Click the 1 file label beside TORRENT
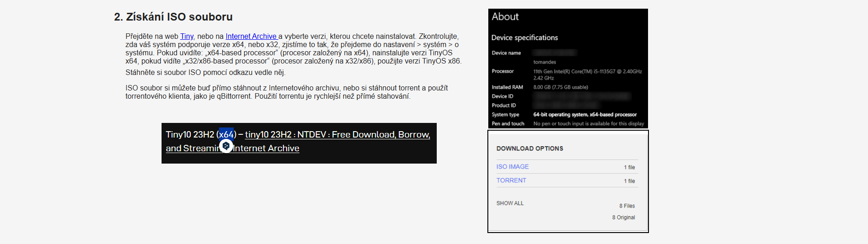Image resolution: width=868 pixels, height=244 pixels. click(629, 181)
